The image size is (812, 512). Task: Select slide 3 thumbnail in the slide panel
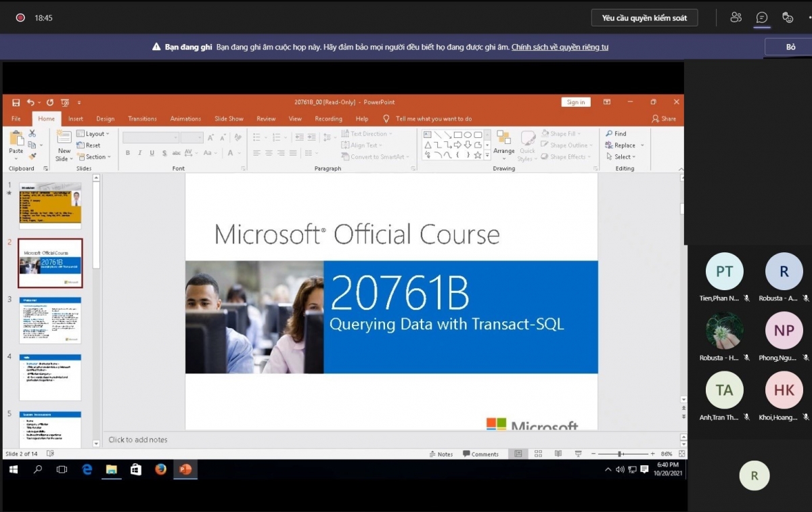click(50, 320)
